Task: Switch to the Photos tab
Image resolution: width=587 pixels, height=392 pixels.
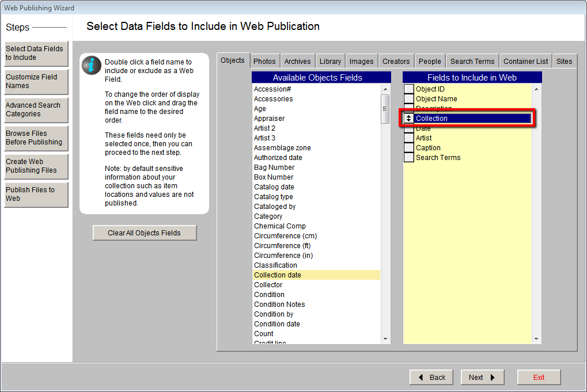Action: 264,62
